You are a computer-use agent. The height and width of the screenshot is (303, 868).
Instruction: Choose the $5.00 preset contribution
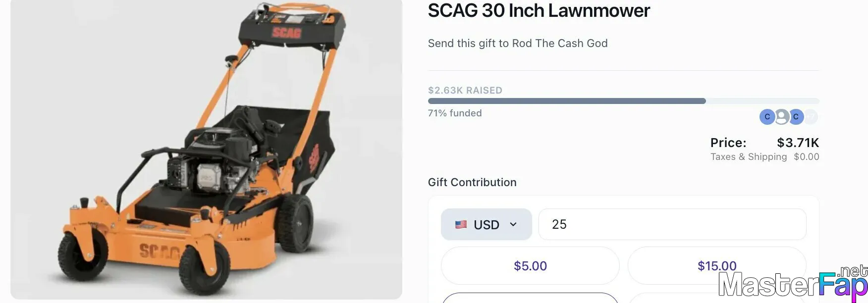click(x=530, y=266)
